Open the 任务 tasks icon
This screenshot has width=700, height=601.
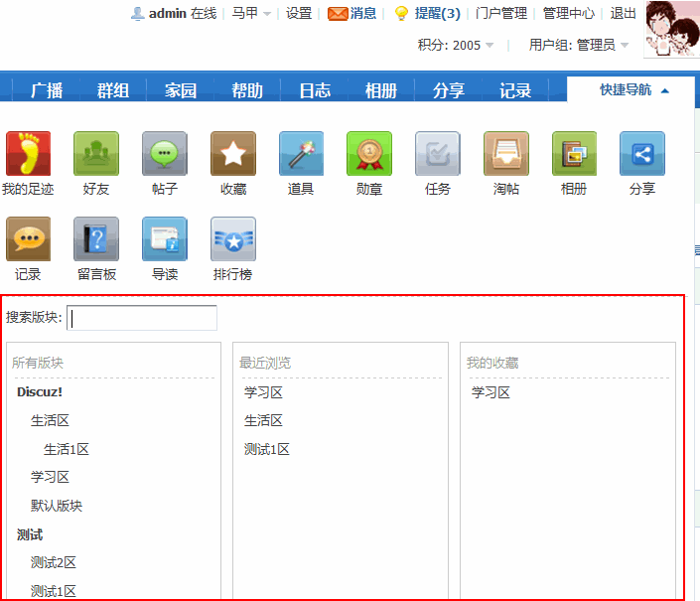click(438, 154)
